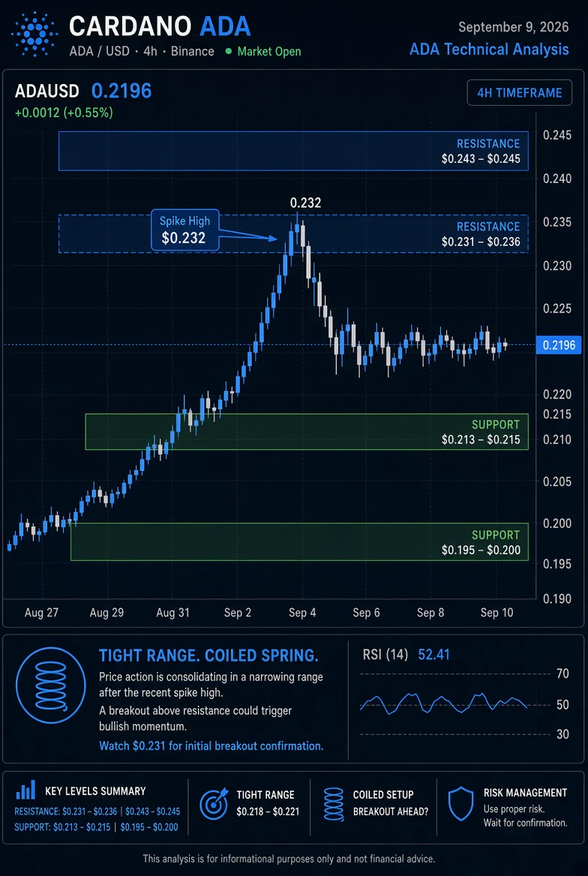This screenshot has height=876, width=588.
Task: Click the bar chart Key Levels icon
Action: click(x=25, y=790)
